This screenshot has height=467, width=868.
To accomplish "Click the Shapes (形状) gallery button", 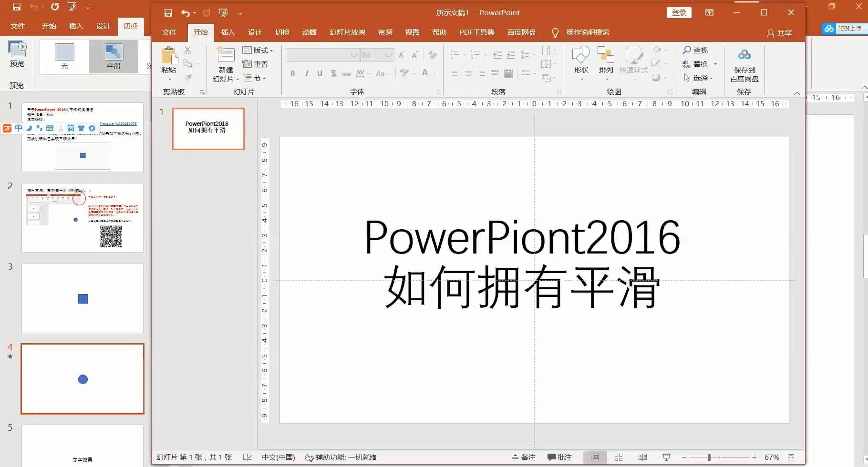I will (x=581, y=62).
